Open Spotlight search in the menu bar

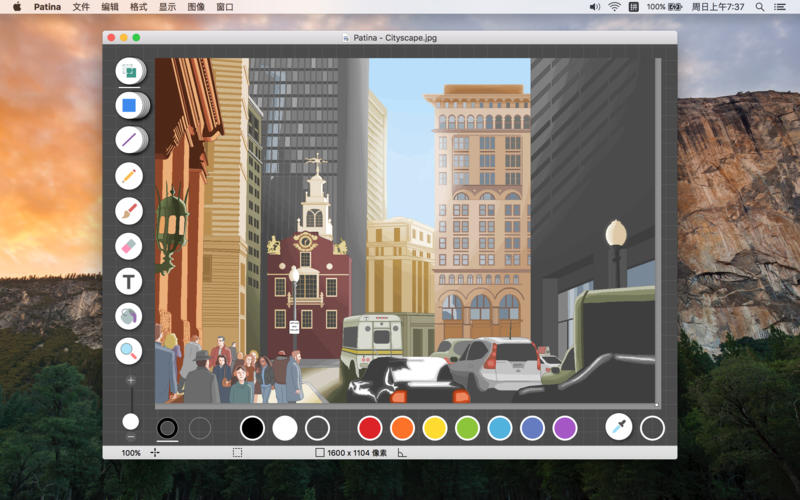pyautogui.click(x=760, y=7)
